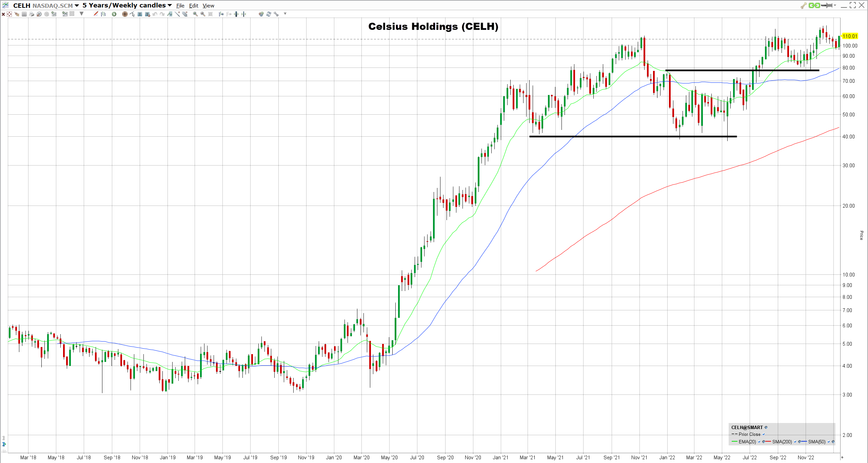Click the EMA(20) label in the legend
This screenshot has height=463, width=868.
[747, 442]
